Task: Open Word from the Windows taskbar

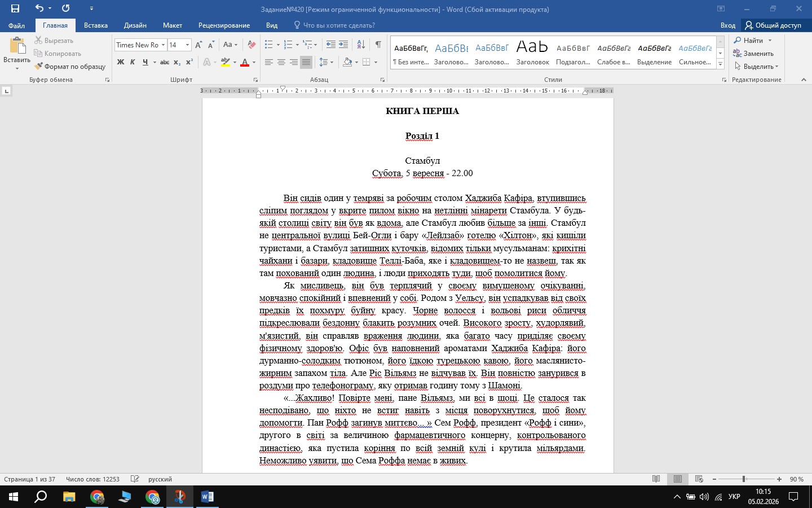Action: (x=207, y=497)
